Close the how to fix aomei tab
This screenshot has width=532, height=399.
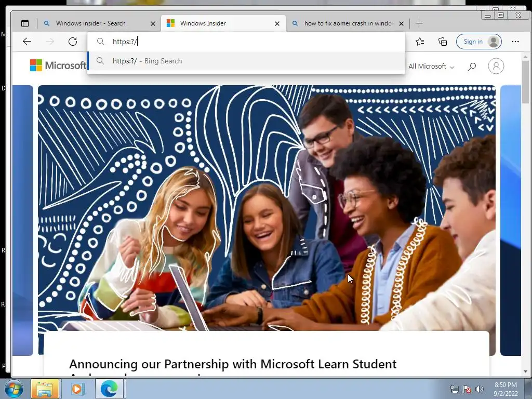[402, 23]
